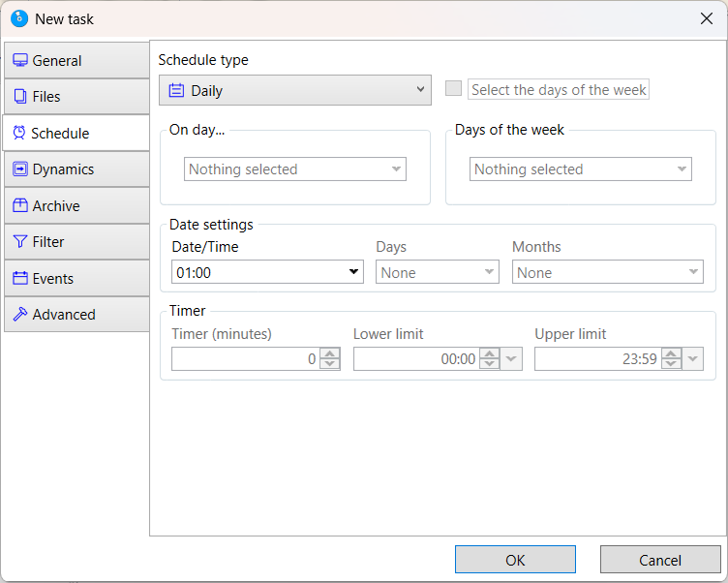Enable Select the days of the week checkbox

tap(453, 89)
